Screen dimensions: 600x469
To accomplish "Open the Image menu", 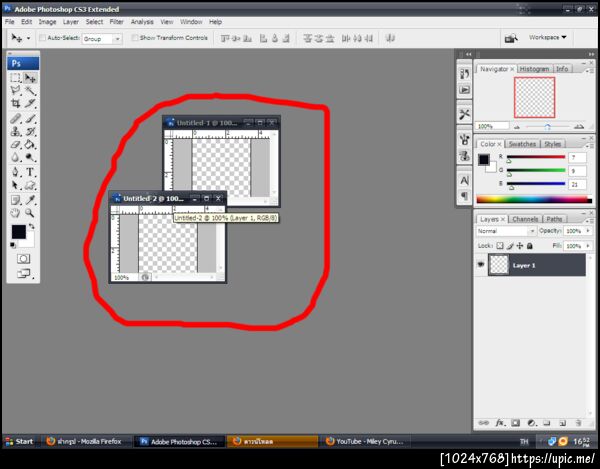I will [47, 22].
